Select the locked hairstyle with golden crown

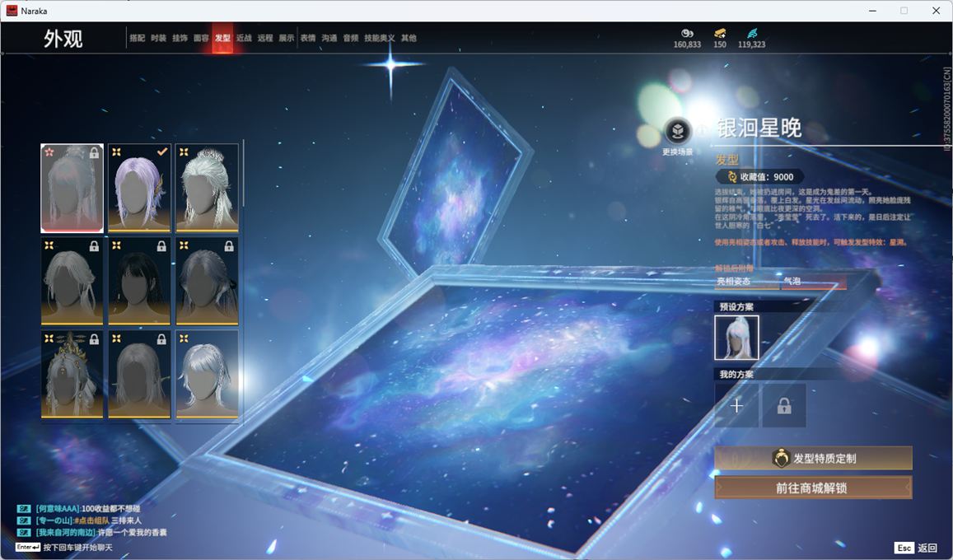pos(72,375)
